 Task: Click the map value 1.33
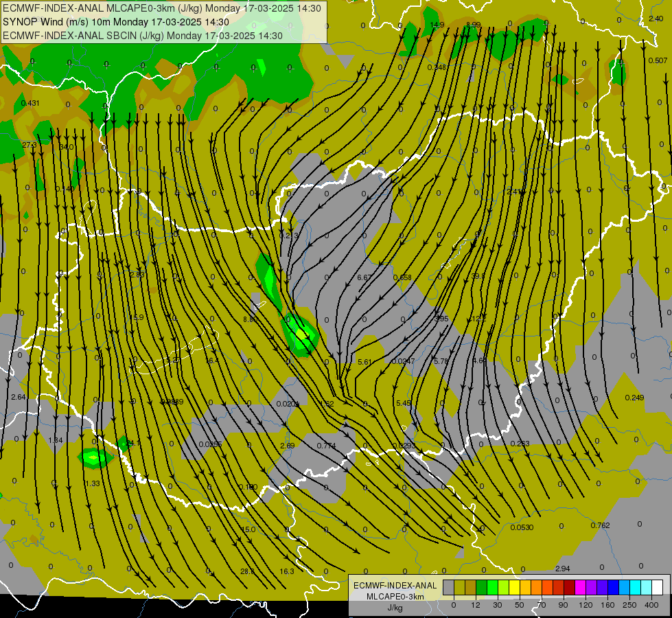92,483
